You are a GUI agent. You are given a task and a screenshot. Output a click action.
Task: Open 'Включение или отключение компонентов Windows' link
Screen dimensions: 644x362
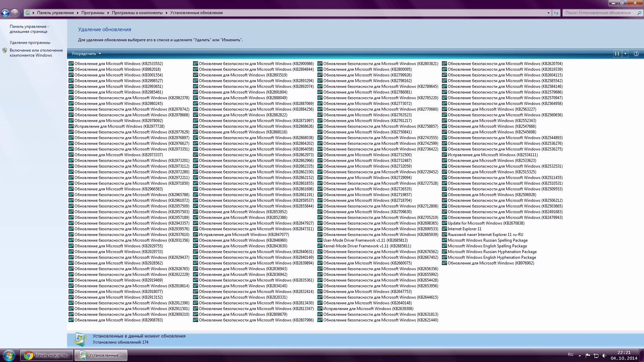(36, 53)
